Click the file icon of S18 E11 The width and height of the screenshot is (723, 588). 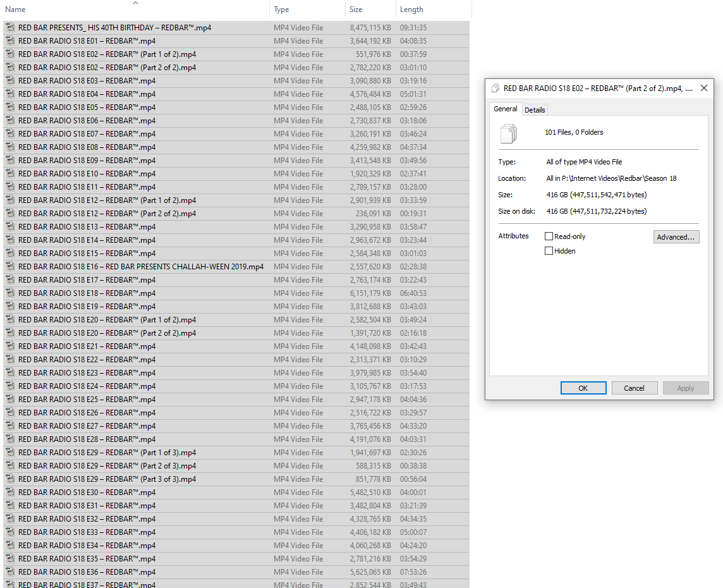tap(10, 187)
